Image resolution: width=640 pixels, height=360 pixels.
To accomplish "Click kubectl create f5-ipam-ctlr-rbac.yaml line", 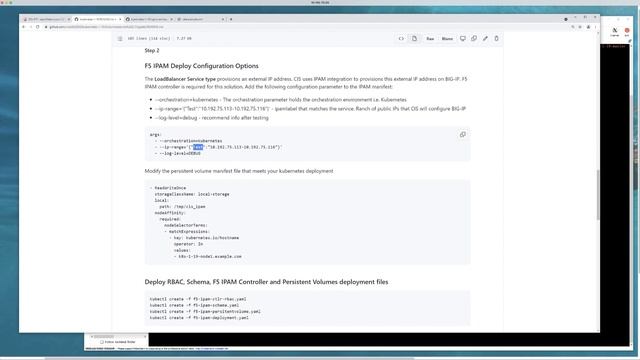I will 198,299.
